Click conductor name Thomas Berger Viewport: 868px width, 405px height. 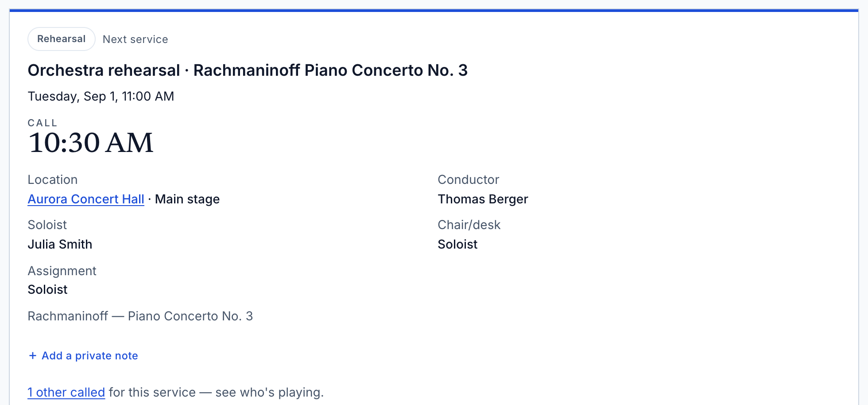tap(483, 199)
